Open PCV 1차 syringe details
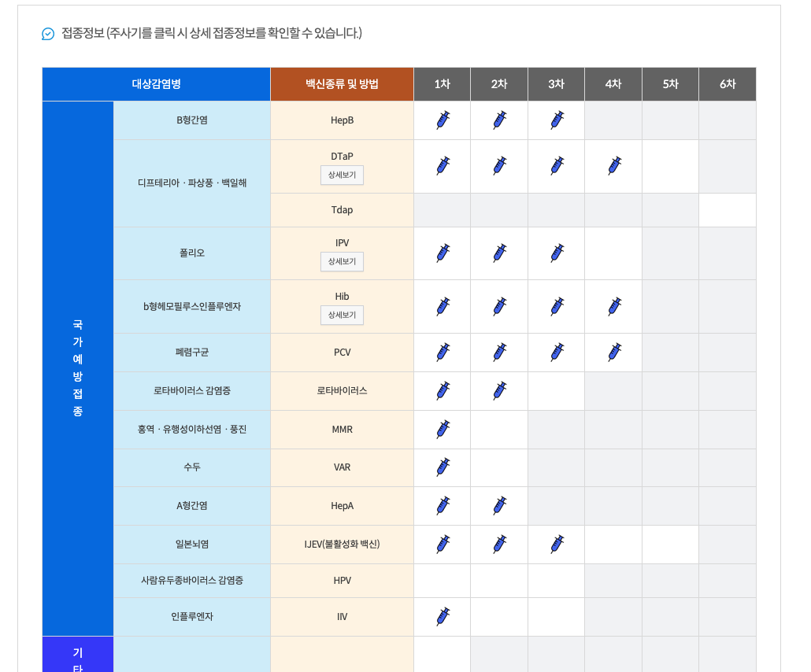811x672 pixels. pyautogui.click(x=443, y=352)
